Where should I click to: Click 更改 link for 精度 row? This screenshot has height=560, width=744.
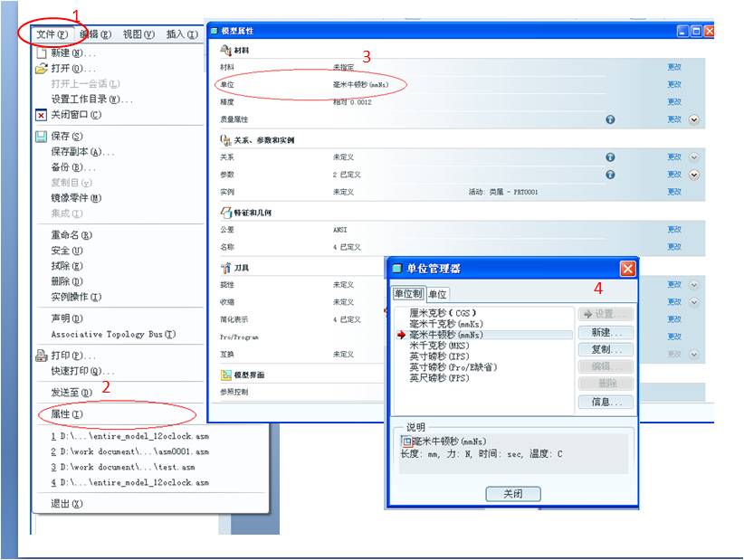tap(674, 102)
